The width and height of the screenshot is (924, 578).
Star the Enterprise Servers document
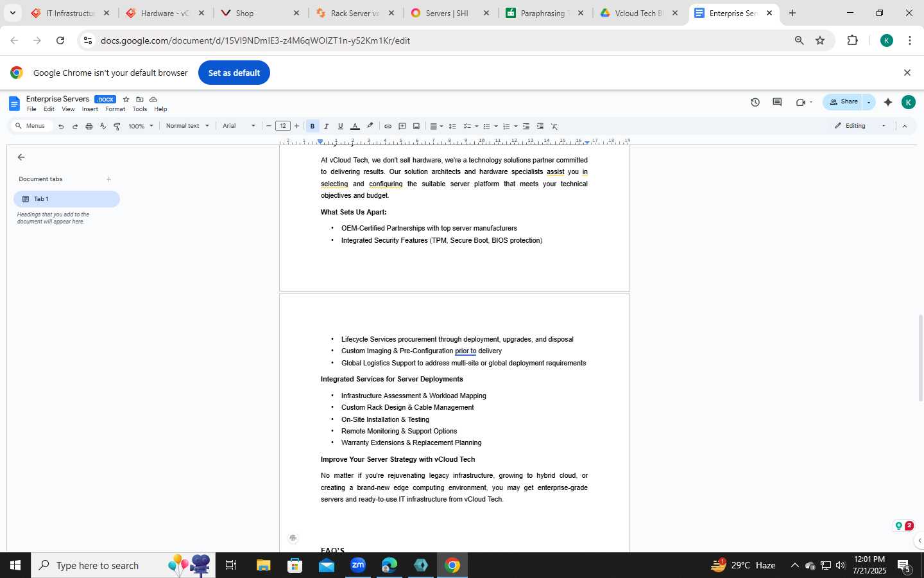coord(126,100)
